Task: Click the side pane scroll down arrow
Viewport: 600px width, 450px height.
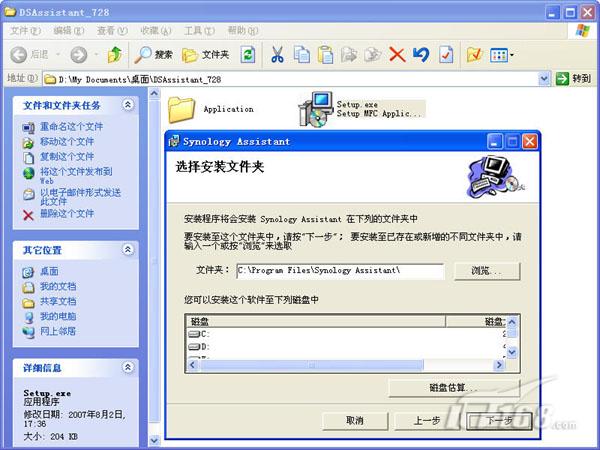Action: tap(154, 440)
